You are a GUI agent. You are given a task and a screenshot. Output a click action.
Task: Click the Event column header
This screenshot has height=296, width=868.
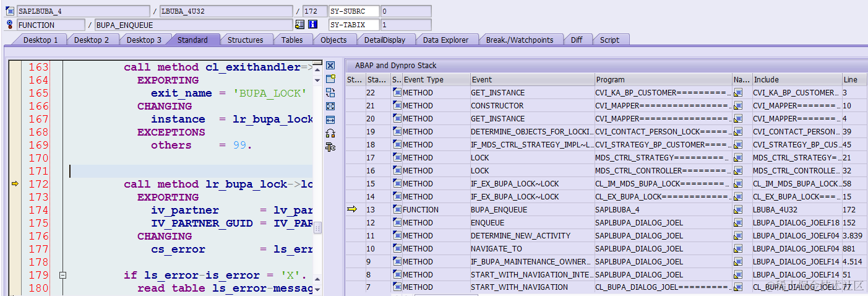[x=532, y=79]
